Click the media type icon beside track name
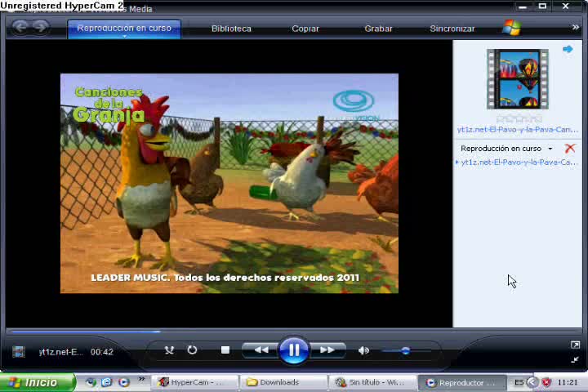 (18, 351)
